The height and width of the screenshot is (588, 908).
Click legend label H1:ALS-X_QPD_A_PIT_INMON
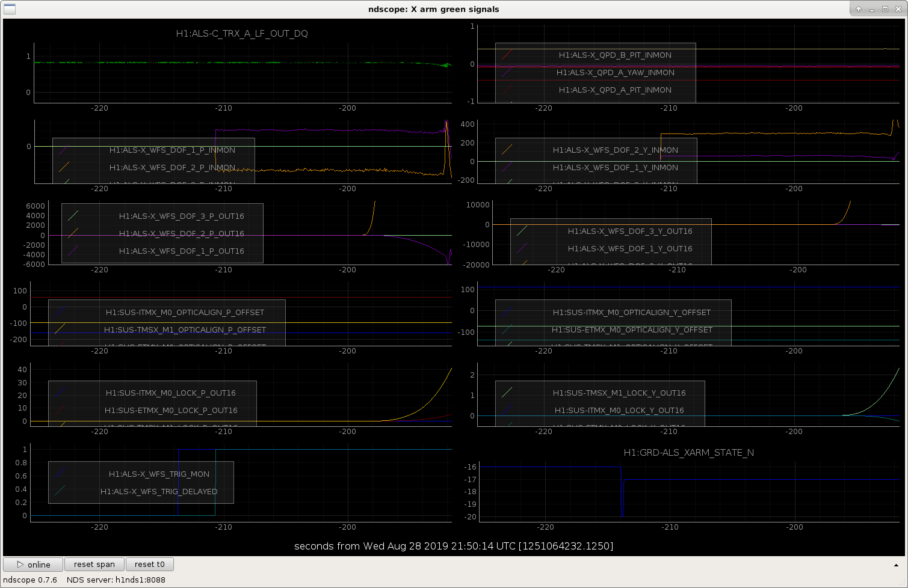click(615, 90)
